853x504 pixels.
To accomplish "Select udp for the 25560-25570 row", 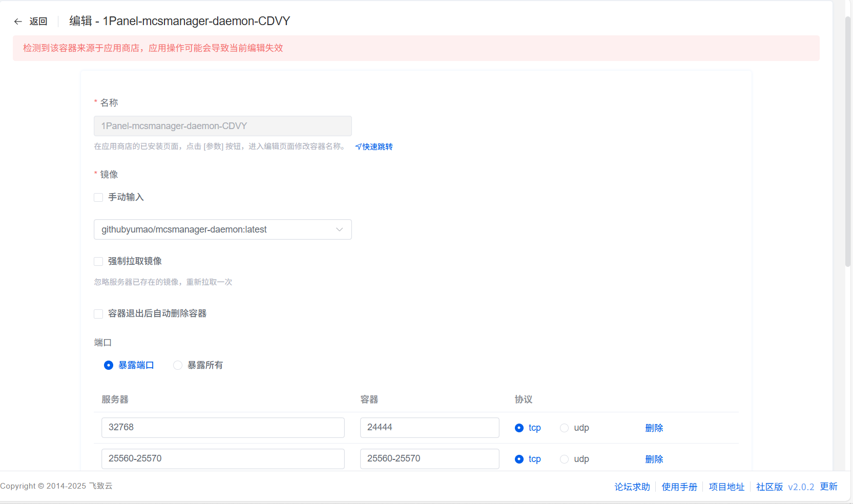I will (565, 459).
